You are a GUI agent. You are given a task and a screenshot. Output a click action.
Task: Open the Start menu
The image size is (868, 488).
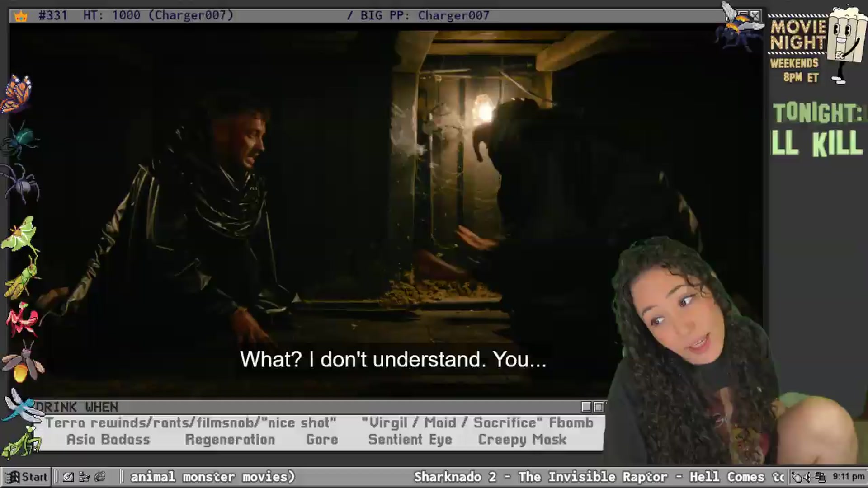[26, 477]
